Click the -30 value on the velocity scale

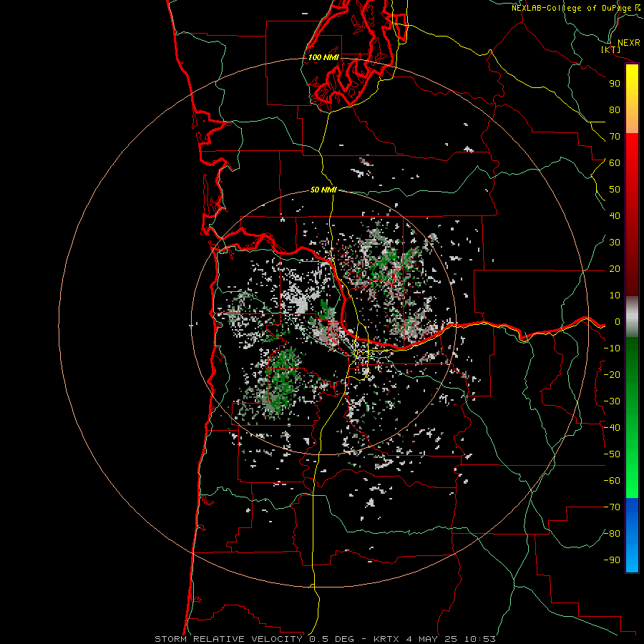tap(612, 401)
